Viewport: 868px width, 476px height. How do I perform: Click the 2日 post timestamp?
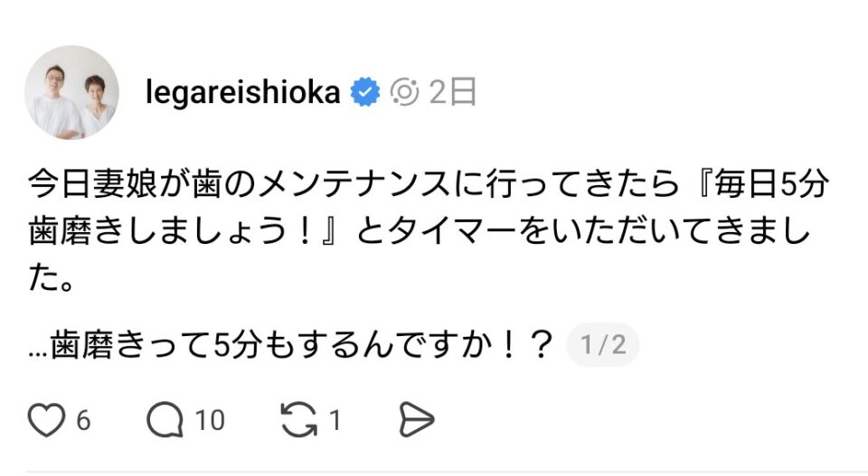453,92
